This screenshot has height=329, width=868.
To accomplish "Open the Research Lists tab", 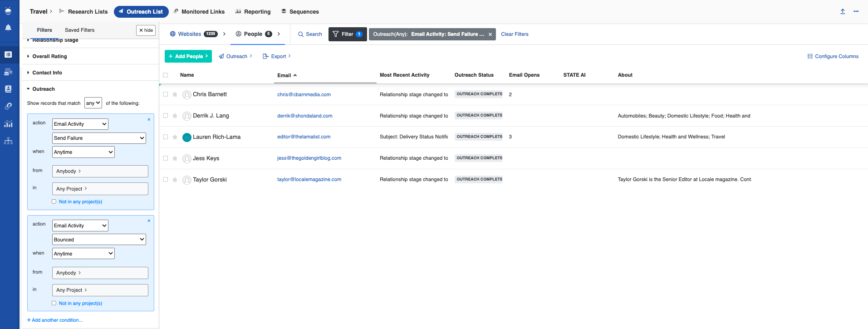I will pyautogui.click(x=83, y=12).
